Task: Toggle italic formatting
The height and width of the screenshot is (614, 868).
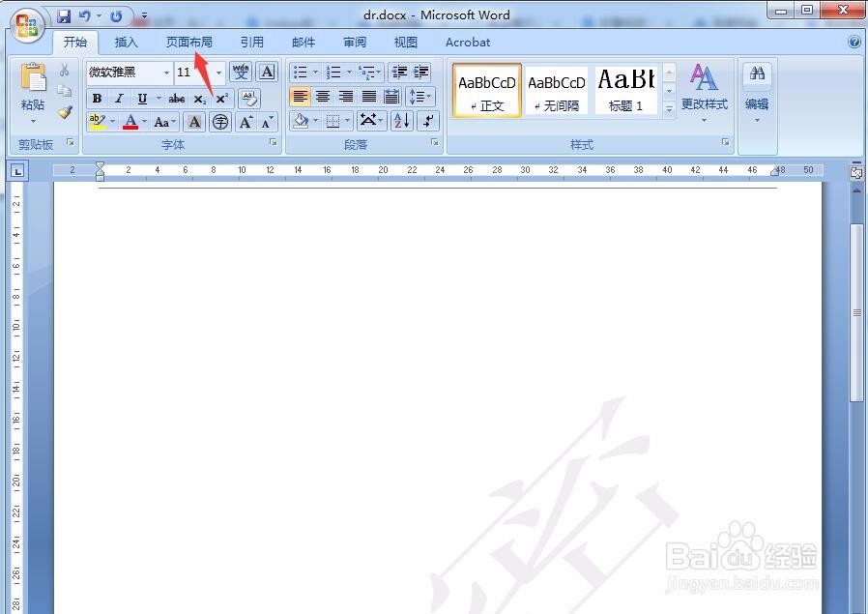Action: point(119,99)
